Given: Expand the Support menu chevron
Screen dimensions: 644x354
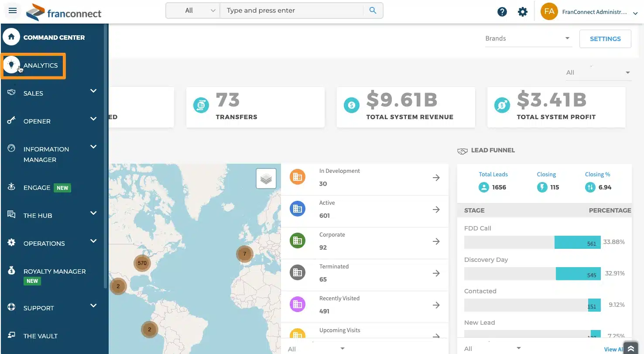Looking at the screenshot, I should pyautogui.click(x=93, y=306).
